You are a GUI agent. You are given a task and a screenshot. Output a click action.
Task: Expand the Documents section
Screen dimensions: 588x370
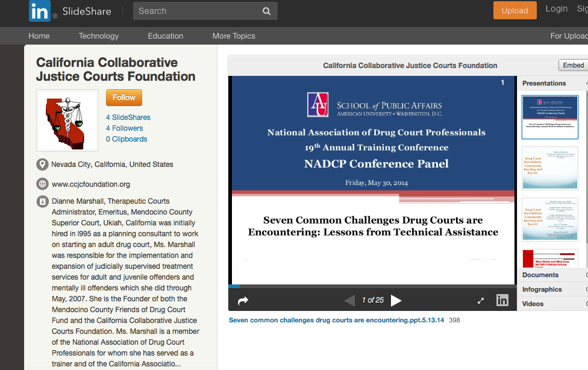pos(540,275)
